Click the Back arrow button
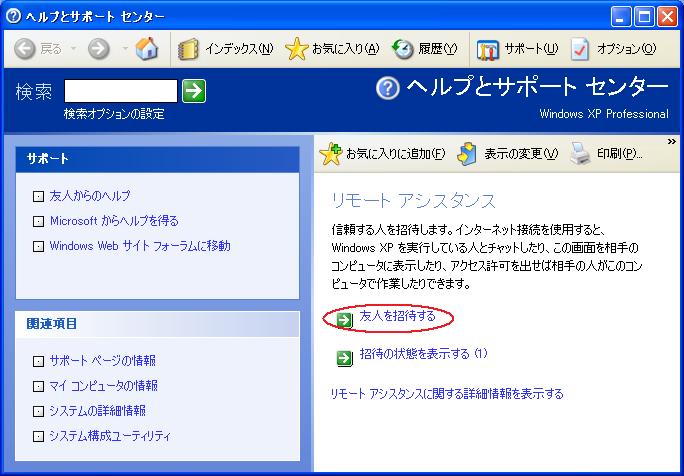Screen dimensions: 684x476 pyautogui.click(x=26, y=49)
